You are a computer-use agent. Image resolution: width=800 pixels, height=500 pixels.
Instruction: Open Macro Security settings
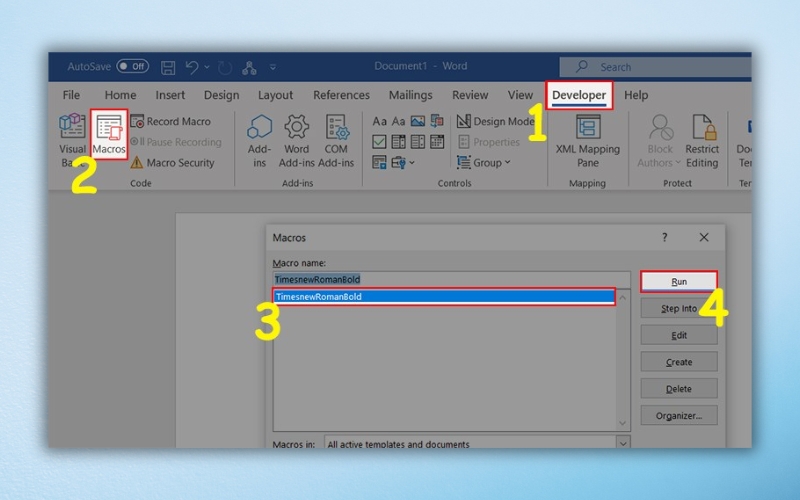172,163
